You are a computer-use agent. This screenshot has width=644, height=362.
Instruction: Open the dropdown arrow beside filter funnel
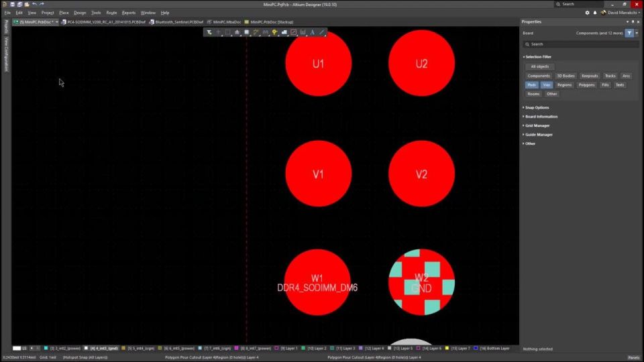637,33
